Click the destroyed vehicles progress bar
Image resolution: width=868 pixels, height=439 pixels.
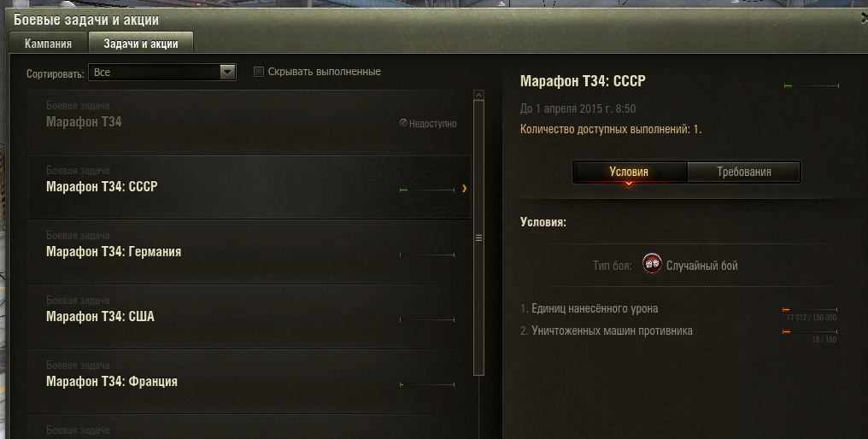point(809,331)
